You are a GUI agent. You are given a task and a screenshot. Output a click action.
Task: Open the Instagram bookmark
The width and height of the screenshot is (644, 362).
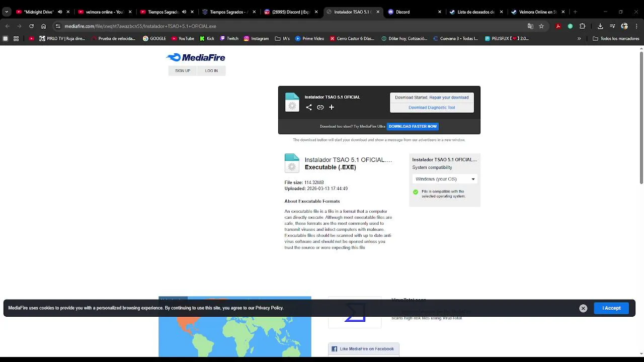click(x=256, y=38)
